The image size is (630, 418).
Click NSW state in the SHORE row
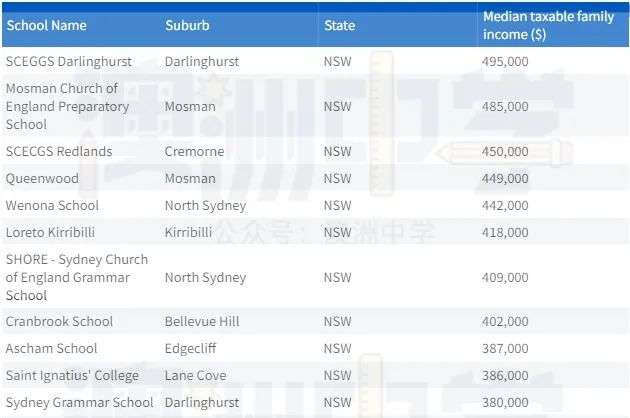pyautogui.click(x=338, y=277)
